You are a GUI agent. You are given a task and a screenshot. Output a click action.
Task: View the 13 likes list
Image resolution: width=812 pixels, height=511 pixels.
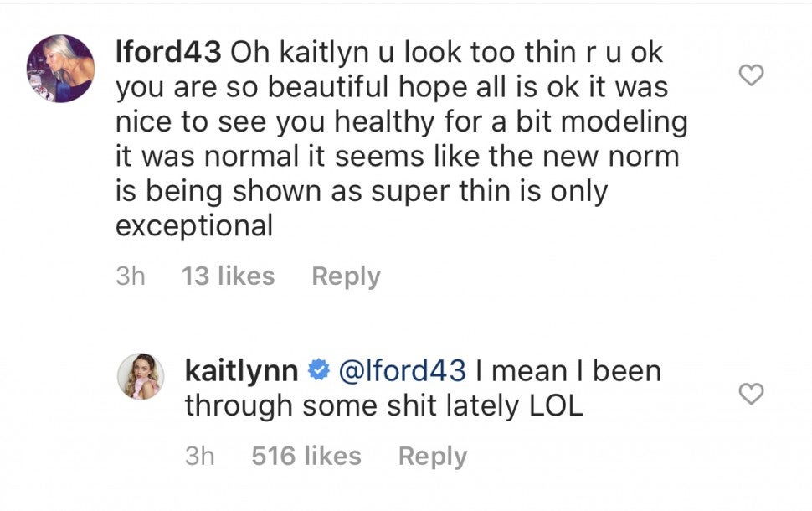(x=228, y=276)
